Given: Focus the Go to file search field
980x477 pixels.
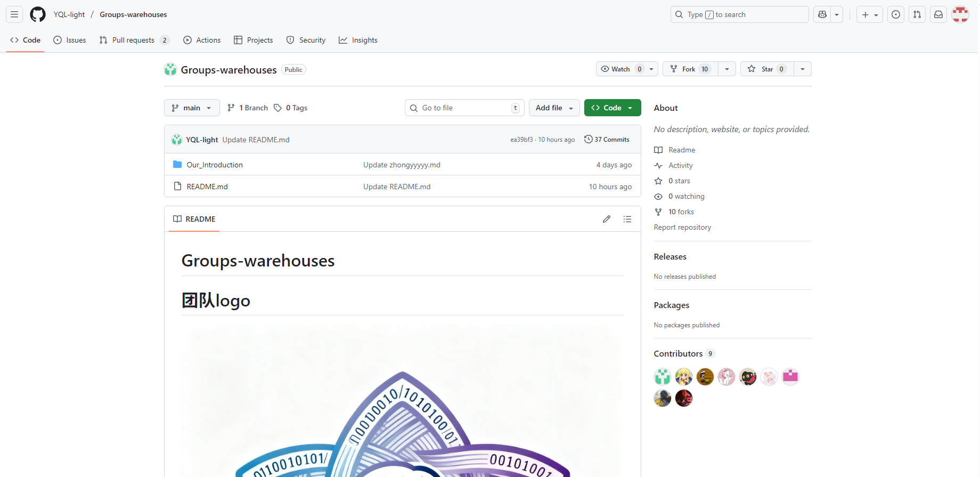Looking at the screenshot, I should pyautogui.click(x=464, y=108).
